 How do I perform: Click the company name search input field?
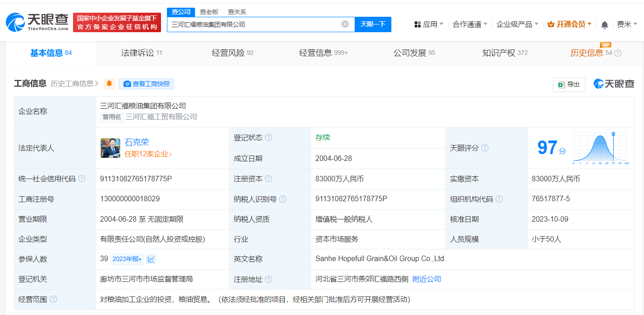click(259, 24)
